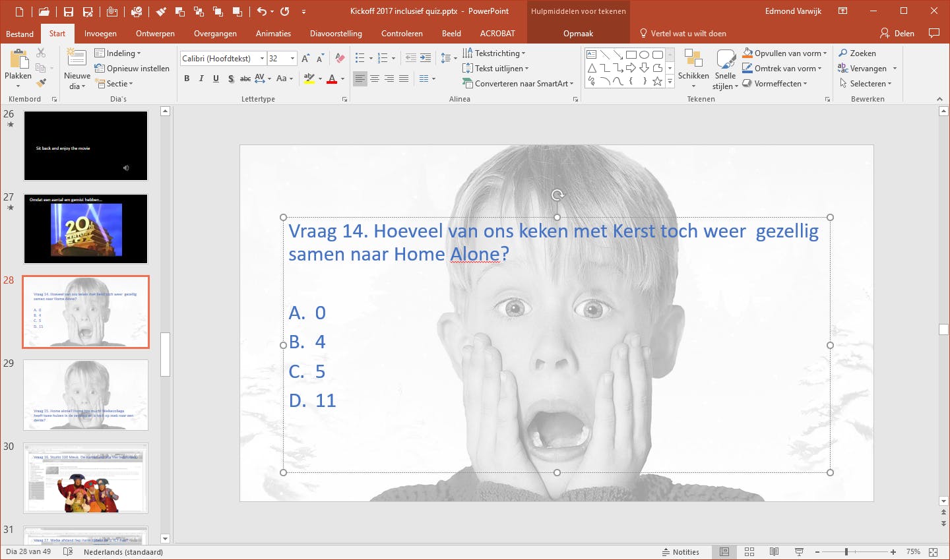Click the Vertel wat u wilt doen box
This screenshot has height=560, width=950.
(x=683, y=34)
